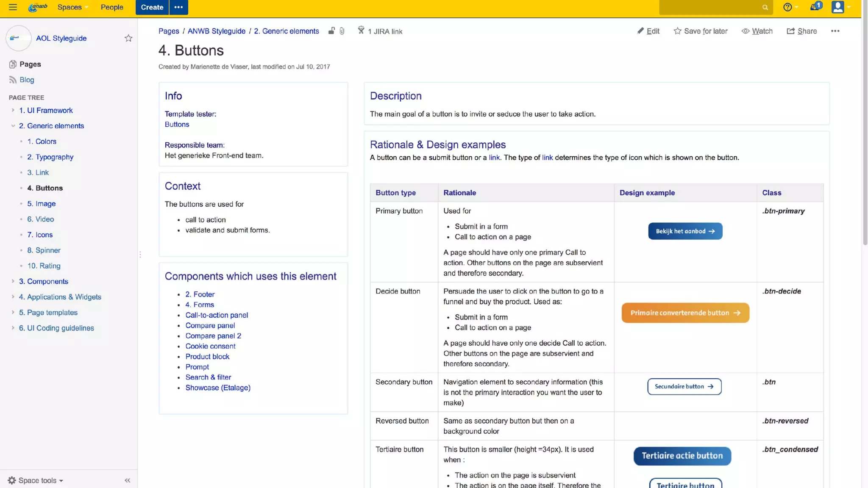Open the page more actions ellipsis

835,31
